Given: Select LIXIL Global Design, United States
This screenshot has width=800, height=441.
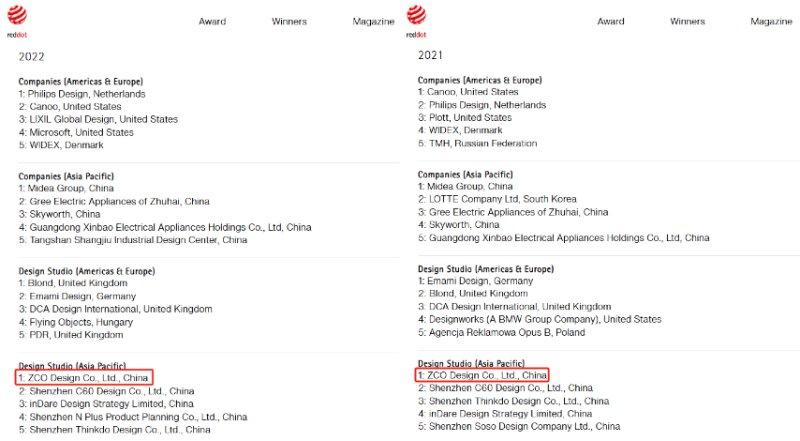Looking at the screenshot, I should pos(98,119).
